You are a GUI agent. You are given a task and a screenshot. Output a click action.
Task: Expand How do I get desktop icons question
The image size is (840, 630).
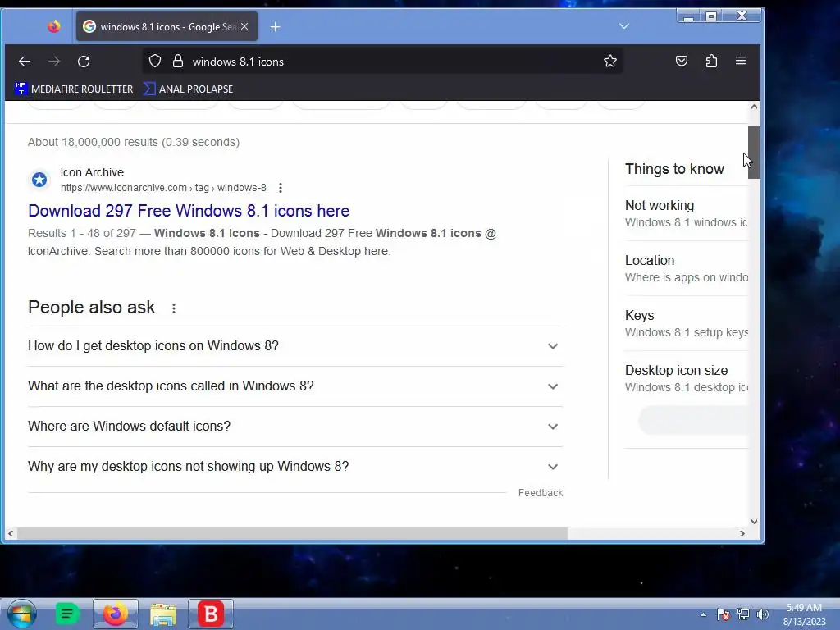coord(295,346)
